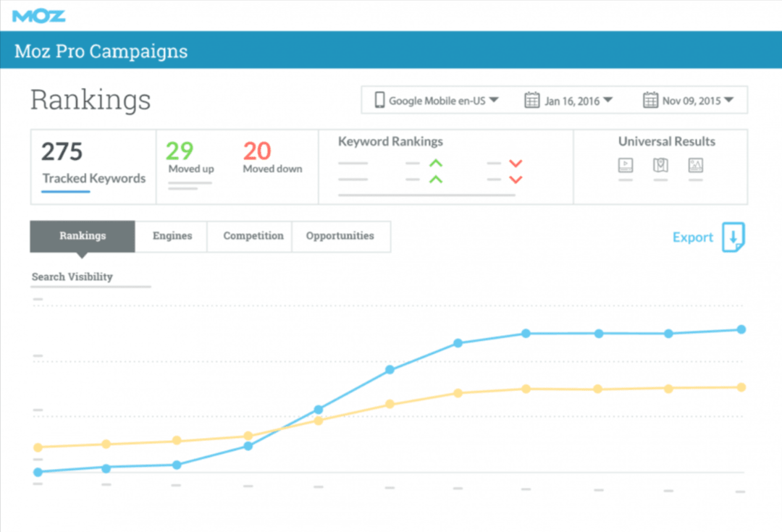This screenshot has height=532, width=782.
Task: Expand the Jan 16, 2016 date picker
Action: pos(608,100)
